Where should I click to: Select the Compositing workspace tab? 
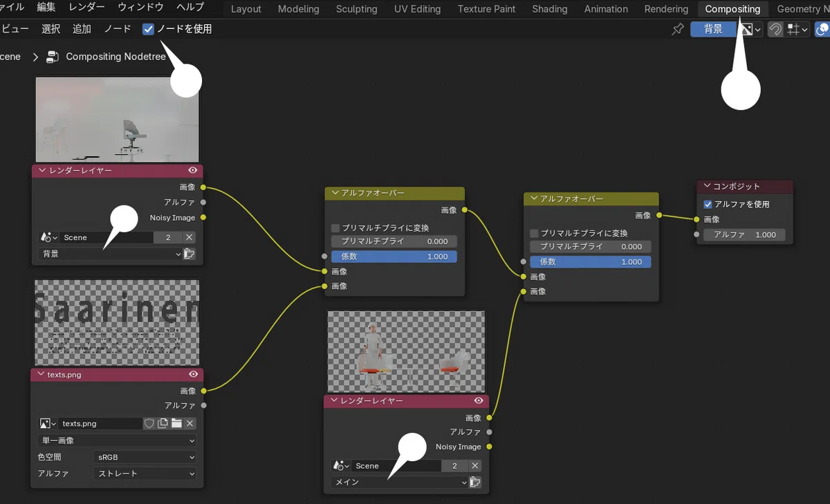732,9
